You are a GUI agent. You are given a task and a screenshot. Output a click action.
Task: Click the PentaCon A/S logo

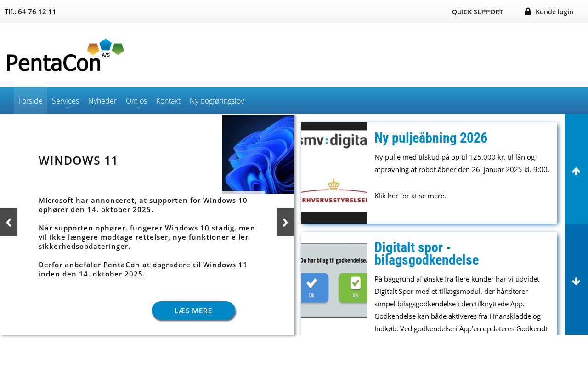65,55
